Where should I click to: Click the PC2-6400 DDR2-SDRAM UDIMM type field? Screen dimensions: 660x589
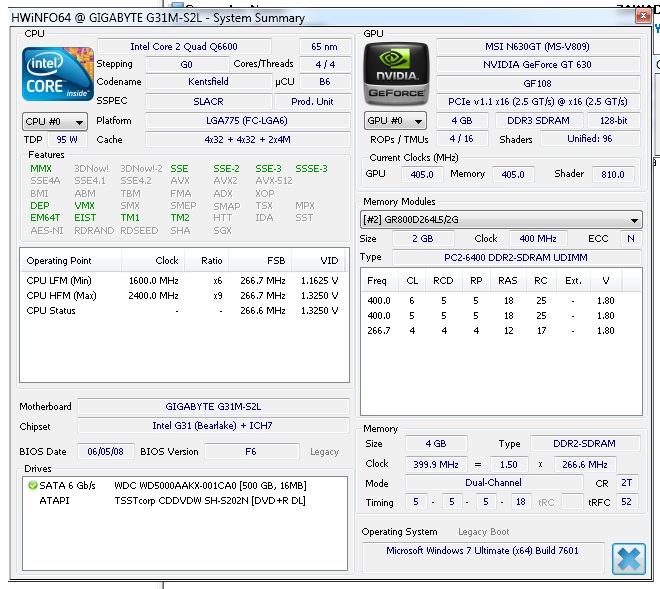tap(516, 257)
